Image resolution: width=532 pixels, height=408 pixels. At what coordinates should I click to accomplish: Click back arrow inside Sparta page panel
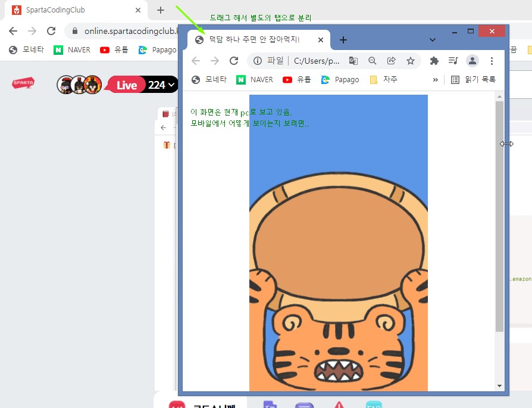(164, 127)
